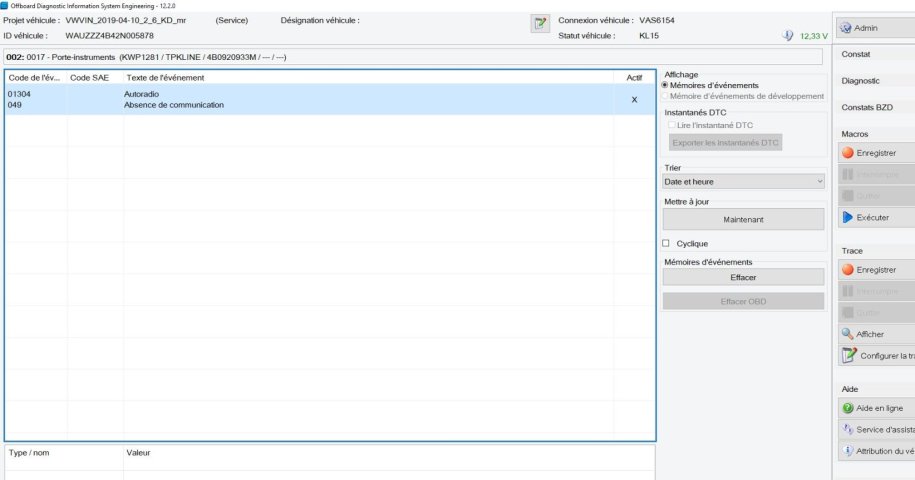Screen dimensions: 915x480
Task: Click the vehicle project edit notepad icon
Action: (x=540, y=23)
